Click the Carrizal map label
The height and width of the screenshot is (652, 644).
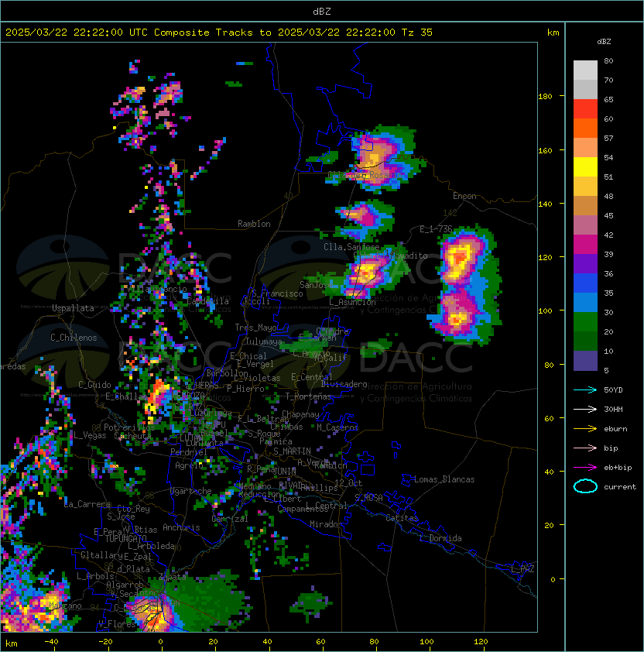pos(230,519)
